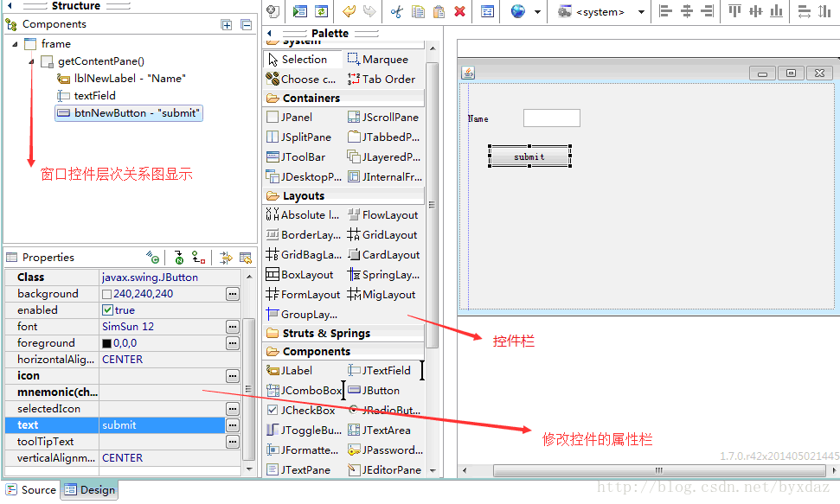Select GridLayout in the Layouts palette

point(382,234)
